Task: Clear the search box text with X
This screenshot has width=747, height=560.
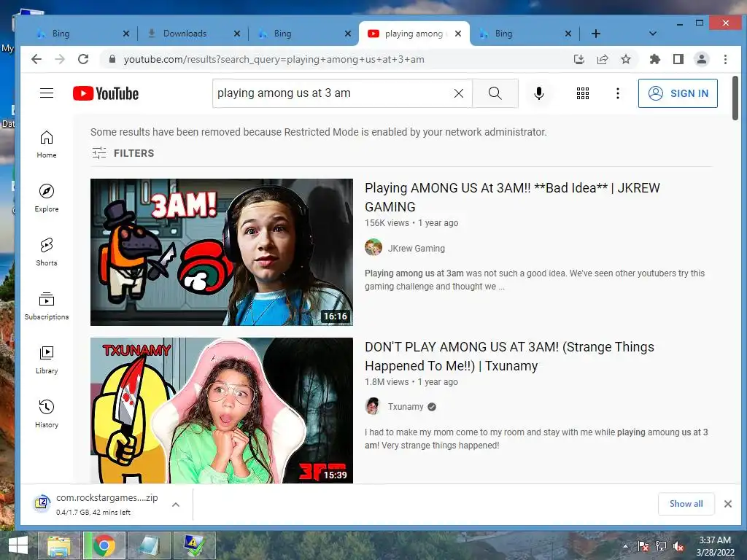Action: (458, 93)
